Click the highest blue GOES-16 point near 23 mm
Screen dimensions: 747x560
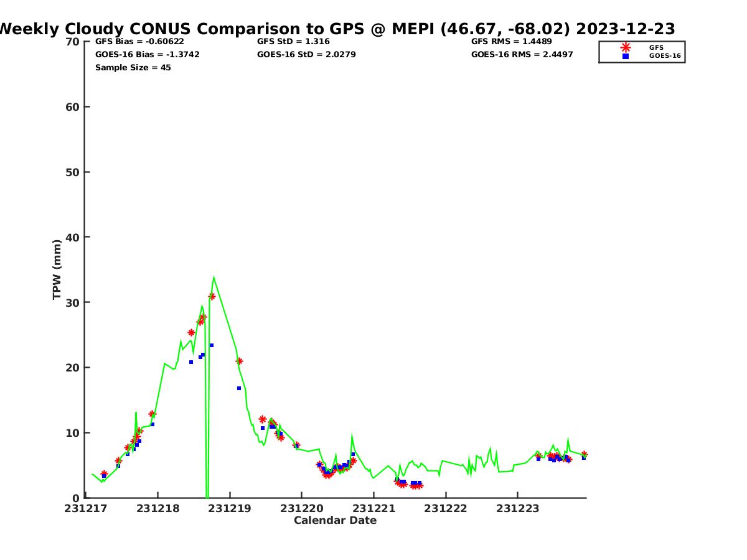(x=212, y=345)
